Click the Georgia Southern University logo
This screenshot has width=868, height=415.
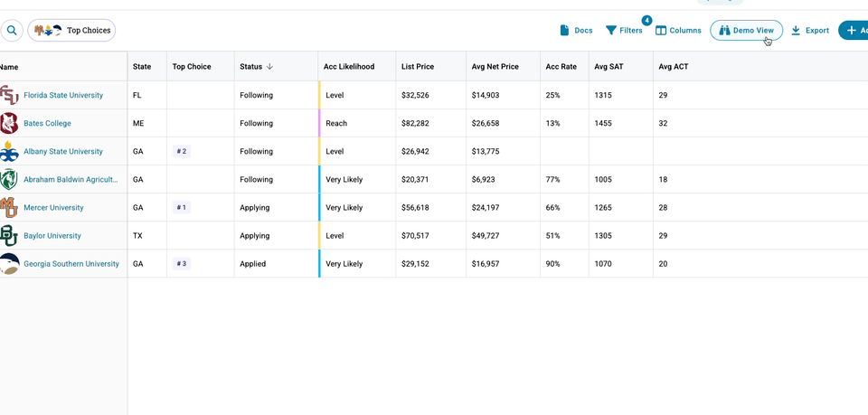9,264
